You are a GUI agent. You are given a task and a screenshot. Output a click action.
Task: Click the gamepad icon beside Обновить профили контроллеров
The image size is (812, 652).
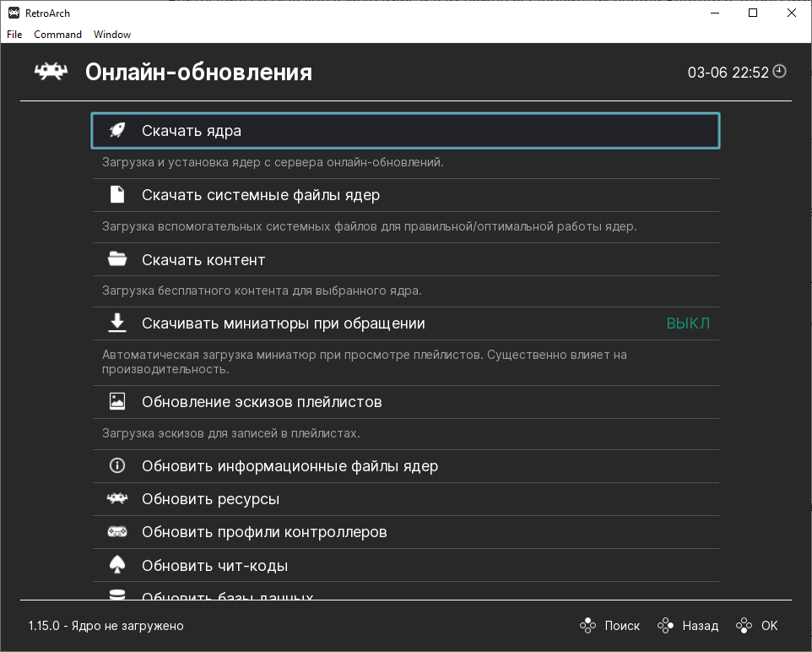[x=117, y=532]
